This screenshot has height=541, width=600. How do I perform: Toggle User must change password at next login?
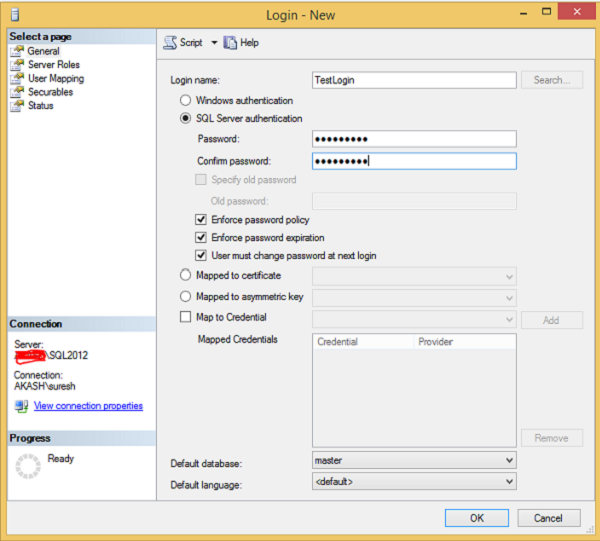click(201, 256)
